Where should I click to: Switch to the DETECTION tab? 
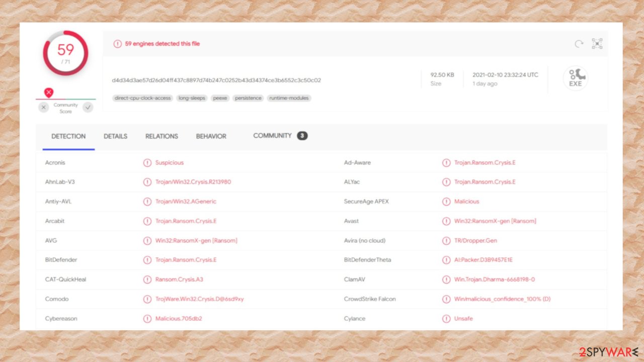(68, 136)
